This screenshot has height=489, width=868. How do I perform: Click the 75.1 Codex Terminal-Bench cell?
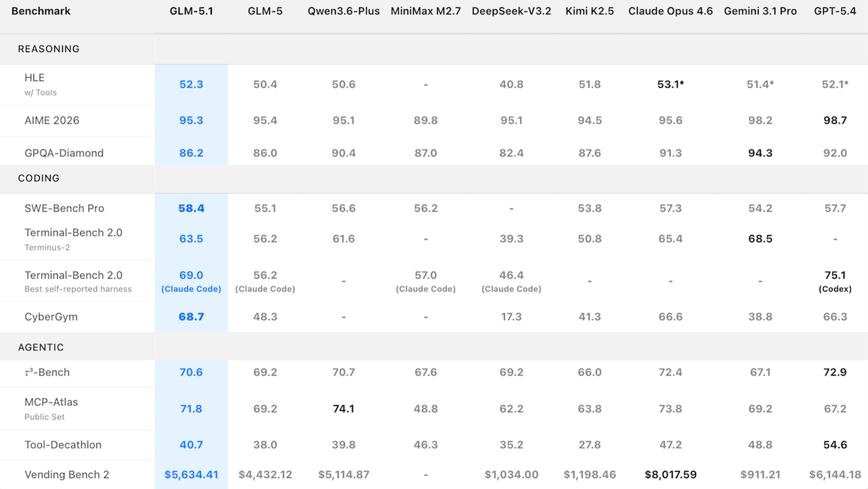[x=835, y=281]
